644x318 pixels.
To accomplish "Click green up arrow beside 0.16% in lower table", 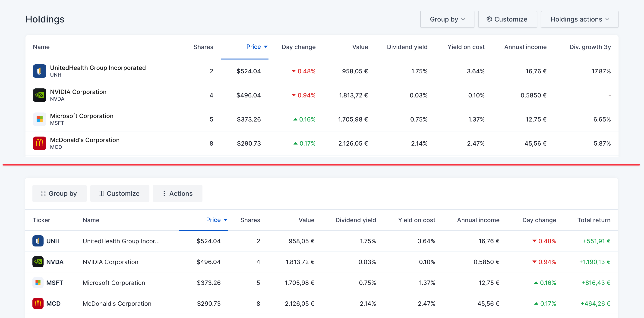I will [x=536, y=283].
